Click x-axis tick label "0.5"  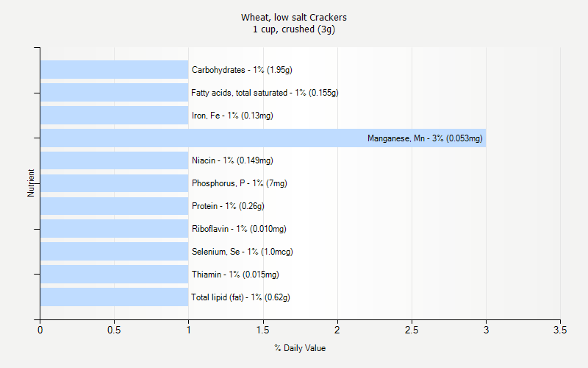(x=114, y=330)
